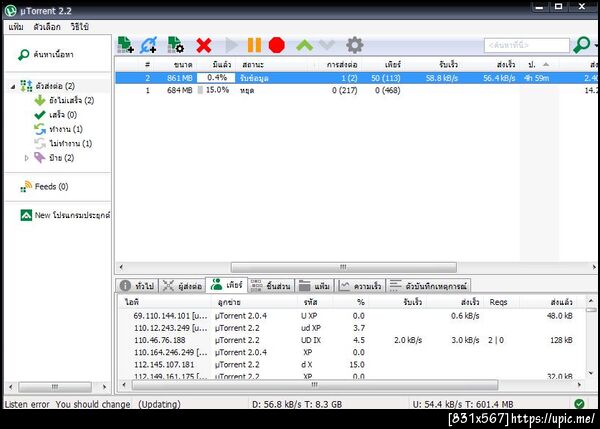The width and height of the screenshot is (600, 429).
Task: Expand the ป้าย (2) labels node
Action: (x=26, y=158)
